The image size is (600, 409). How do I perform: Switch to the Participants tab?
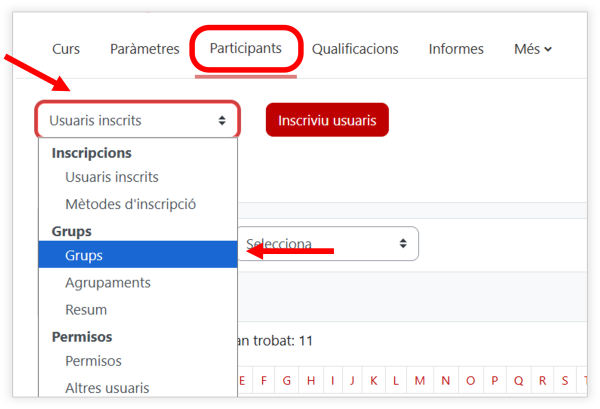[x=246, y=48]
